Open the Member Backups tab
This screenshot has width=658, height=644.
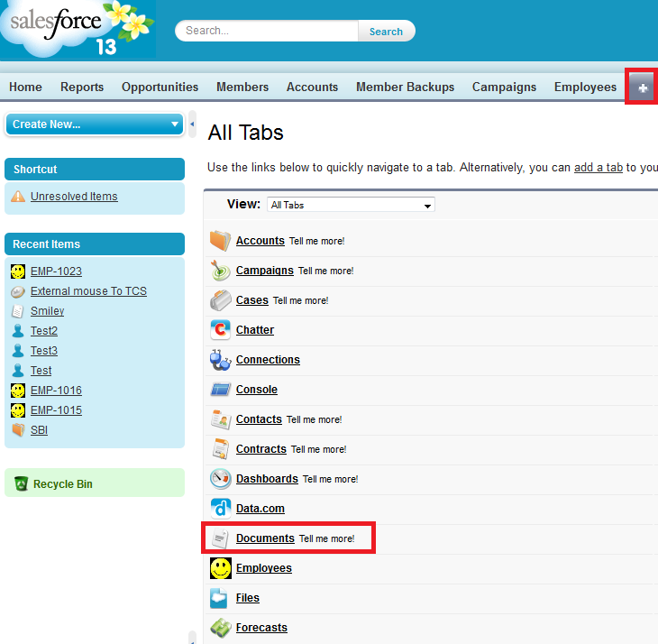coord(406,87)
